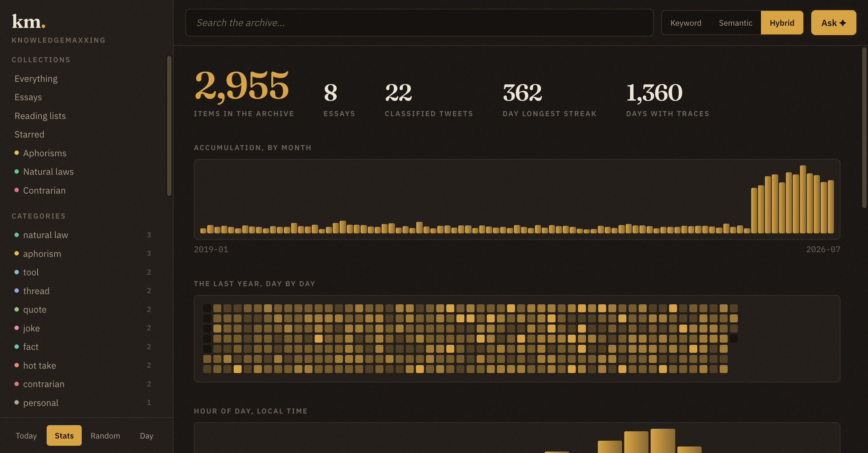Image resolution: width=868 pixels, height=453 pixels.
Task: Filter by quote category
Action: (x=83, y=310)
